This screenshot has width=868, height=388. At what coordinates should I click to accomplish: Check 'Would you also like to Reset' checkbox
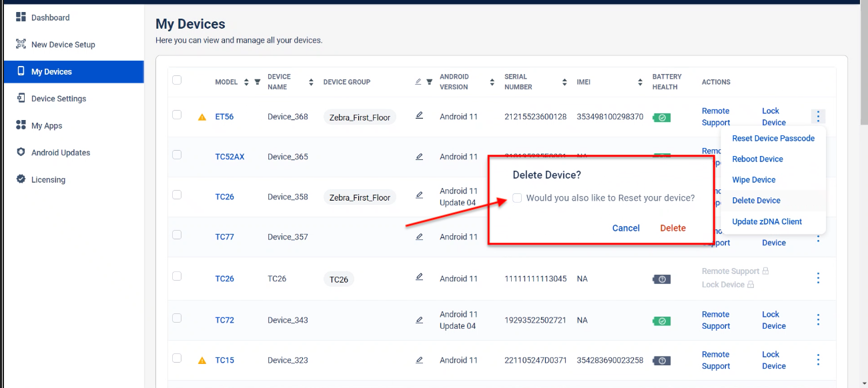(517, 198)
